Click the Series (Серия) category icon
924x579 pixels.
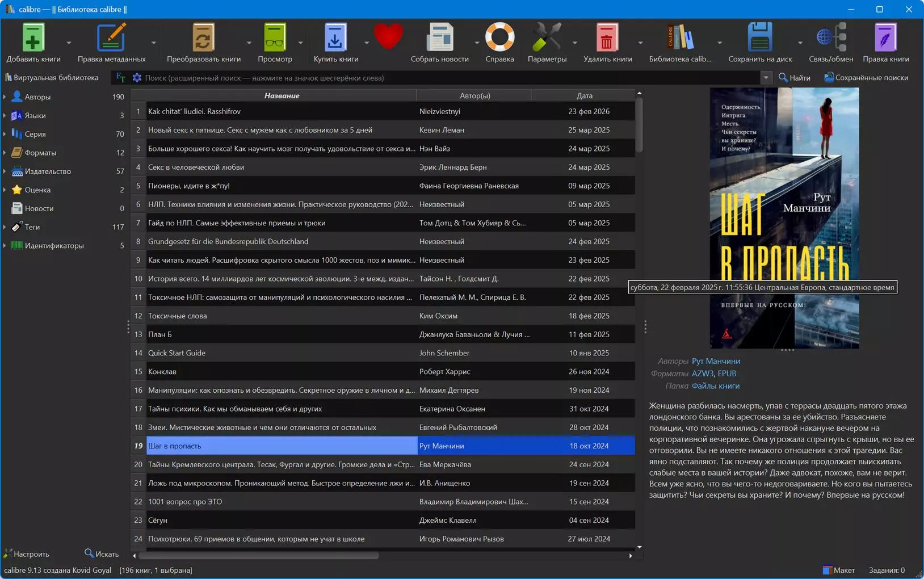[17, 134]
